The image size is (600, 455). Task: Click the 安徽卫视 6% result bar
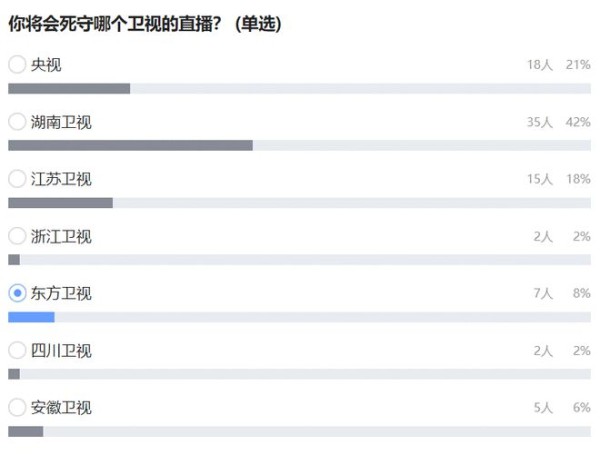coord(26,432)
